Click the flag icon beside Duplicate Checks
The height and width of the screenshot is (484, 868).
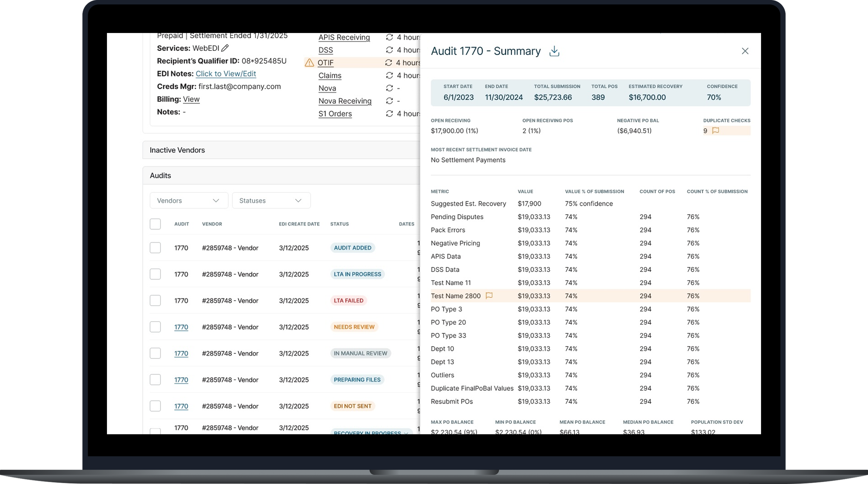(716, 131)
